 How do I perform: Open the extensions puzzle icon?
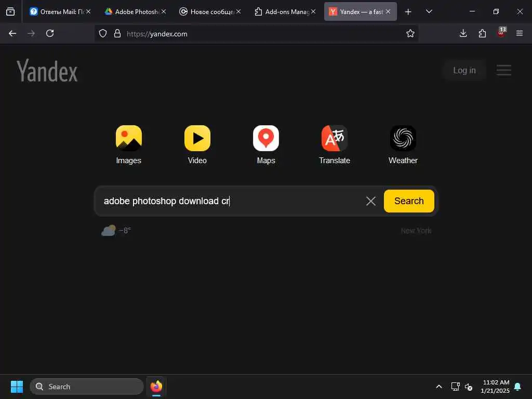click(482, 33)
